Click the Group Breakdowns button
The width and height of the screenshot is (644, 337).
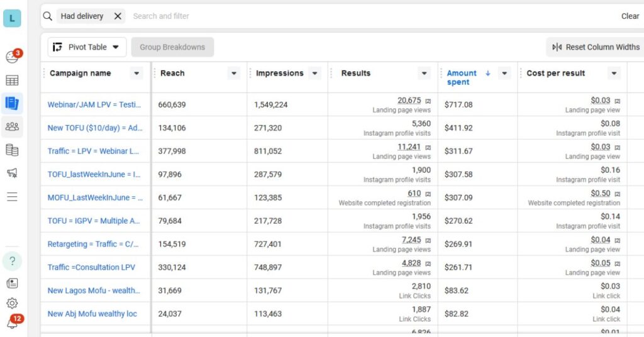[x=172, y=47]
